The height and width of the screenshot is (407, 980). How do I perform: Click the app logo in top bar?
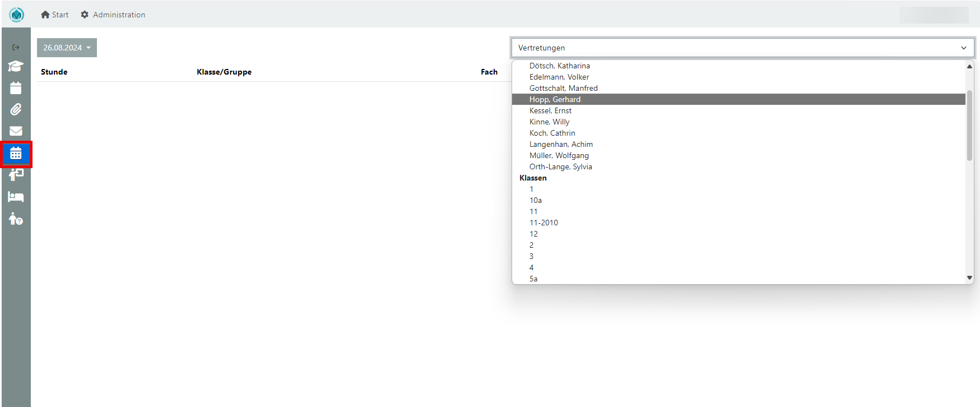(17, 15)
